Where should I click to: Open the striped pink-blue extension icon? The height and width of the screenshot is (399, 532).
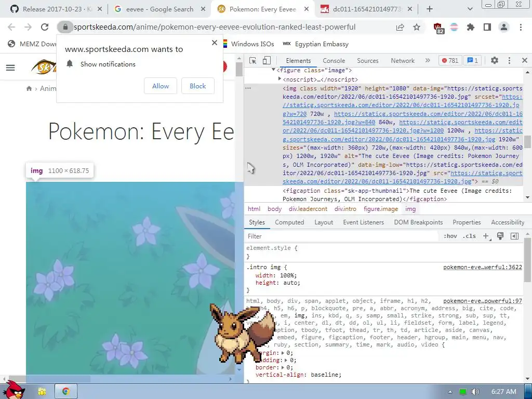click(x=454, y=27)
